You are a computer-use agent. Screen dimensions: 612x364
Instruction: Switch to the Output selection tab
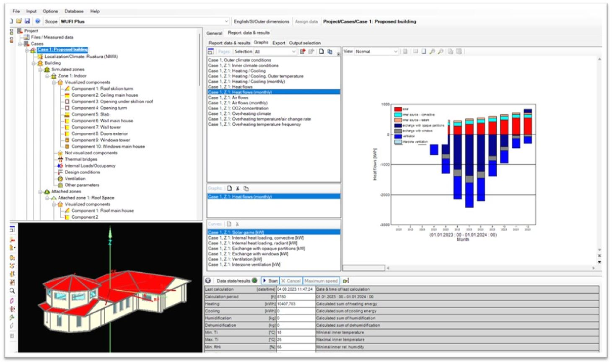click(305, 43)
